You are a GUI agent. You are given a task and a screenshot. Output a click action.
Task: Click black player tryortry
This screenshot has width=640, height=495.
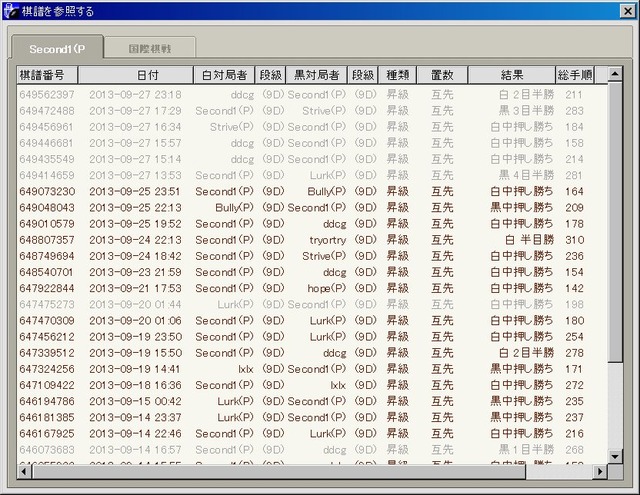click(x=327, y=240)
